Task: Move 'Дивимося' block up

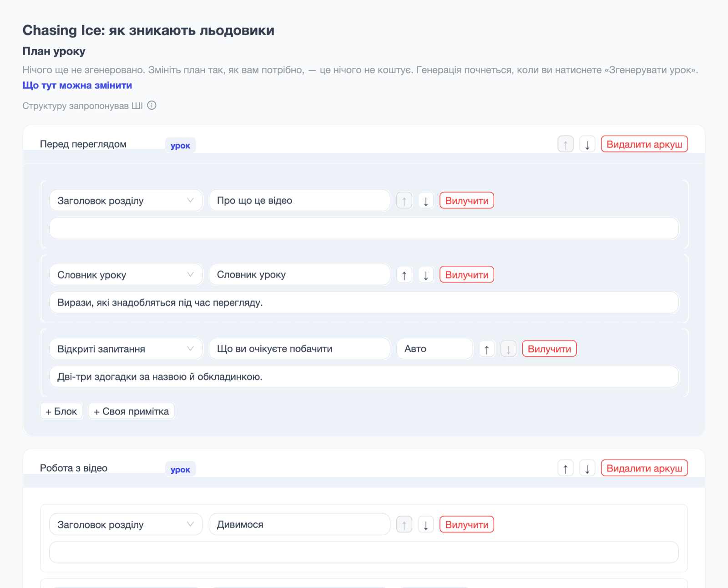Action: pos(404,525)
